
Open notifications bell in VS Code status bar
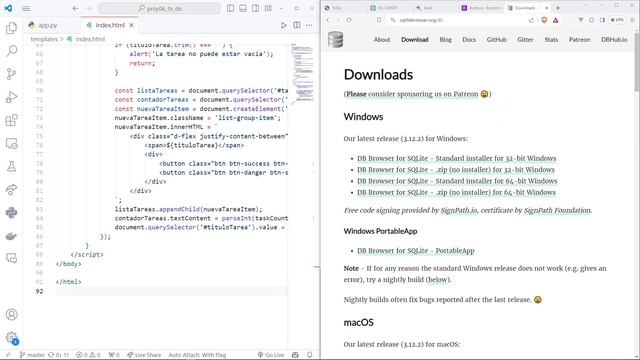tap(310, 355)
